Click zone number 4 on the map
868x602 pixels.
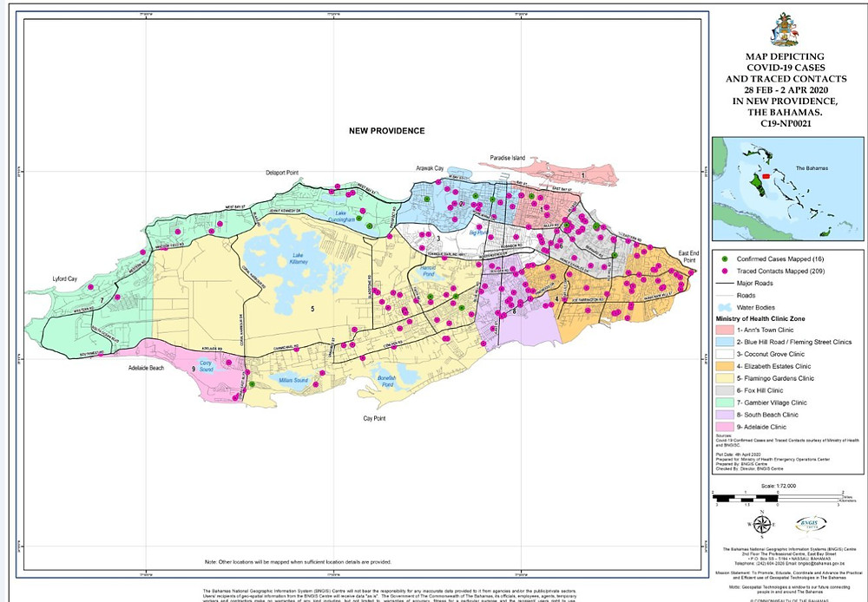(x=556, y=300)
